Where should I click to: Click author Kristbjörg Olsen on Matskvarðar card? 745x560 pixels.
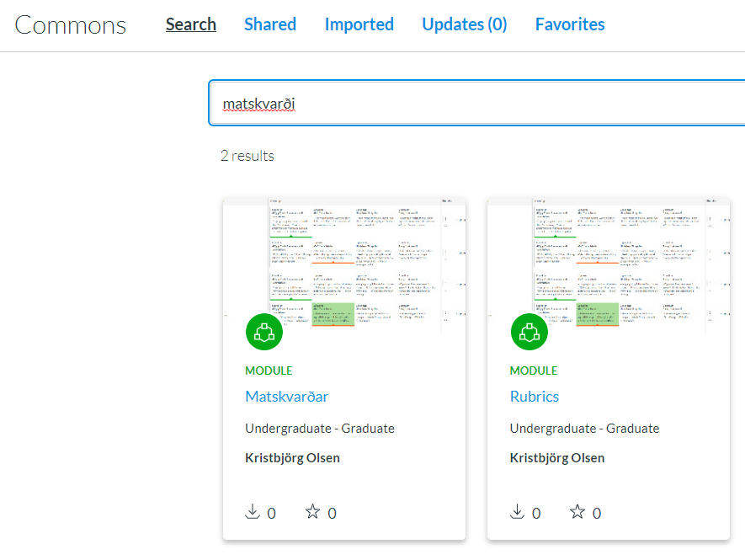tap(293, 458)
